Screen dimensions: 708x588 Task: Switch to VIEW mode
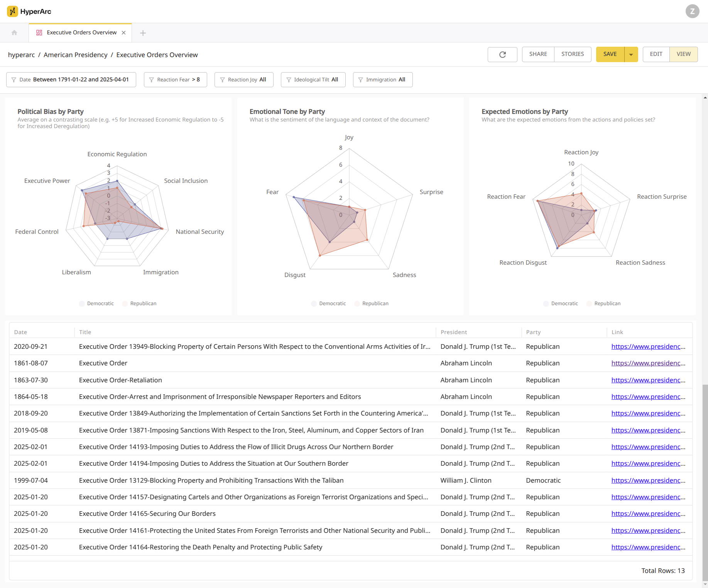(x=683, y=54)
